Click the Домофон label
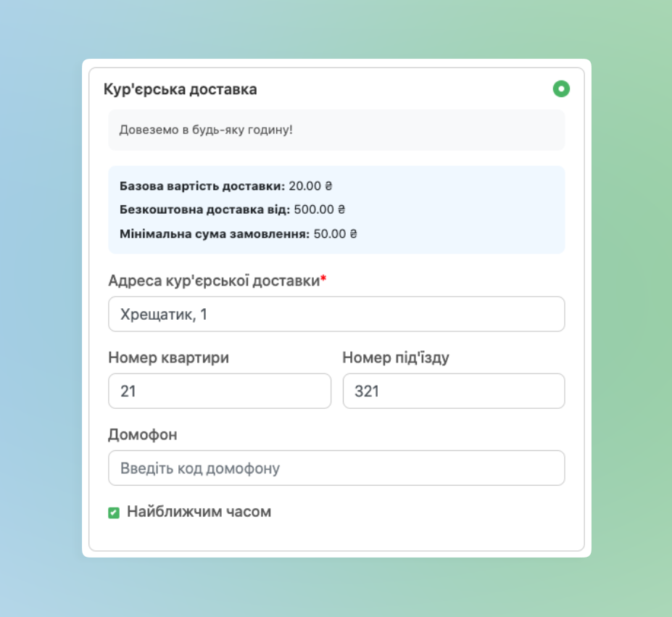 pos(143,435)
